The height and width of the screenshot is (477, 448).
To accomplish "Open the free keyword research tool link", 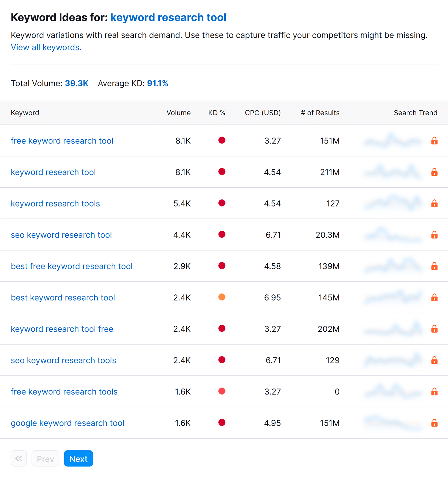I will (62, 141).
